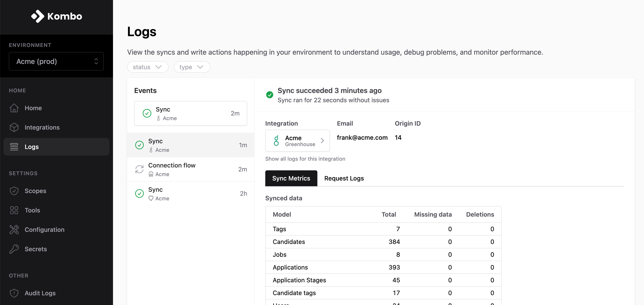Open the Secrets page
This screenshot has height=305, width=644.
click(56, 249)
